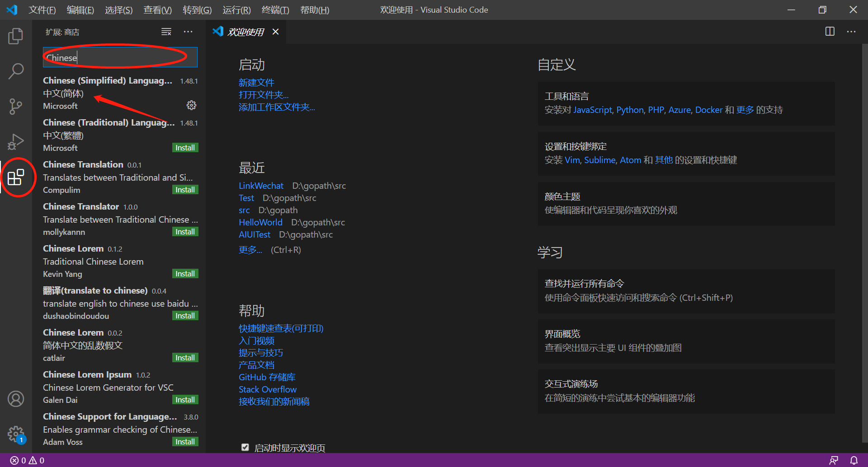Click 更多... recent link
Viewport: 868px width, 467px height.
pos(250,250)
